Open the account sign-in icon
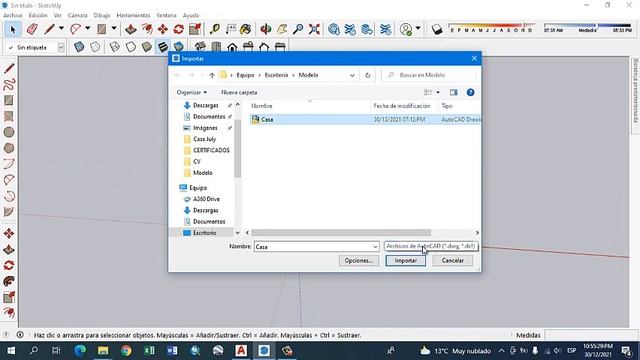The width and height of the screenshot is (640, 360). tap(406, 29)
